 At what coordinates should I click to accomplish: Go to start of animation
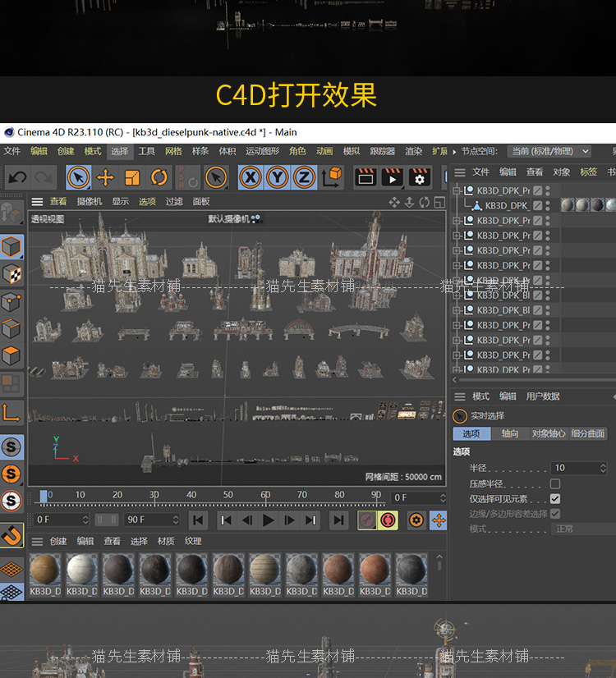(199, 520)
